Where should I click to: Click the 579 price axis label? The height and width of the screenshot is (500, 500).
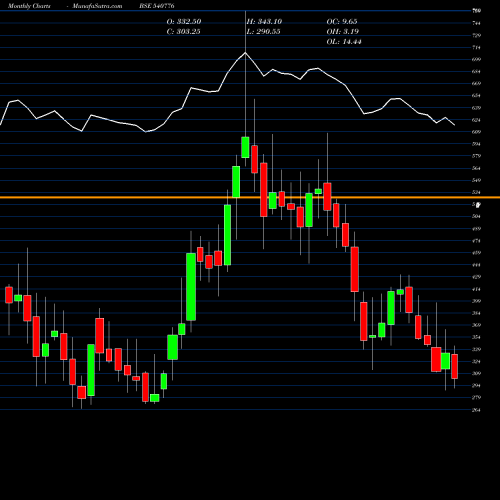point(476,156)
